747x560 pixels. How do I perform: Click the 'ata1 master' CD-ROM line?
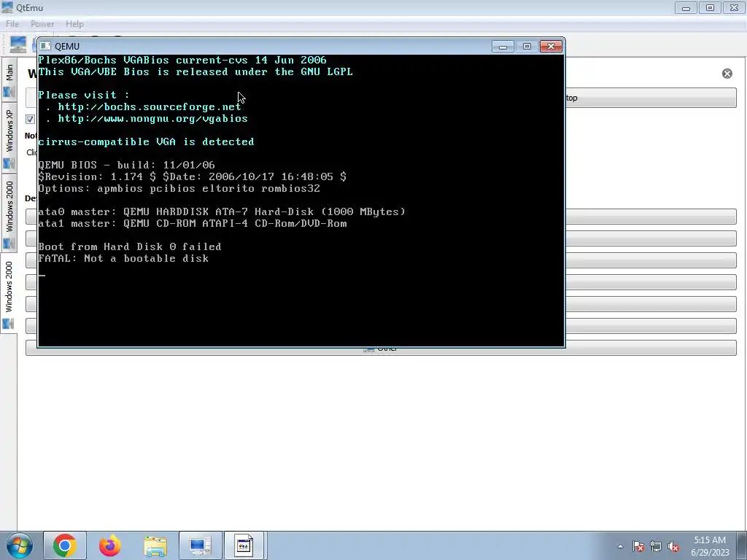click(193, 223)
